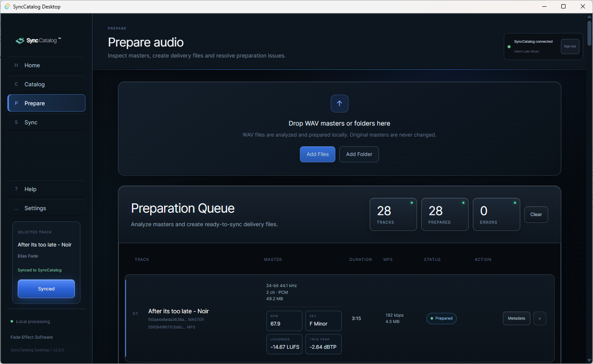Screen dimensions: 593x364
Task: Click the BPM 67.9 value box
Action: coord(284,321)
